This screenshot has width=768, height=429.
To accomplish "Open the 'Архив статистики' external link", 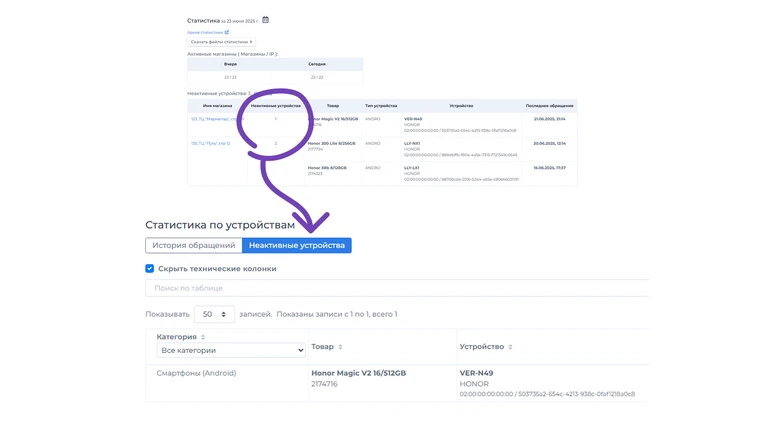I will coord(208,32).
